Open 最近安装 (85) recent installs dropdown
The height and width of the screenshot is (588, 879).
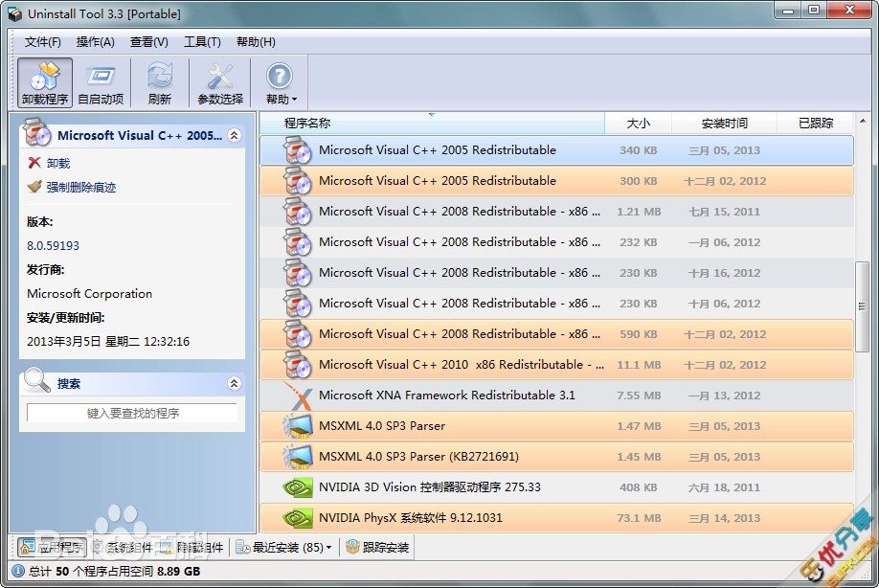point(283,547)
